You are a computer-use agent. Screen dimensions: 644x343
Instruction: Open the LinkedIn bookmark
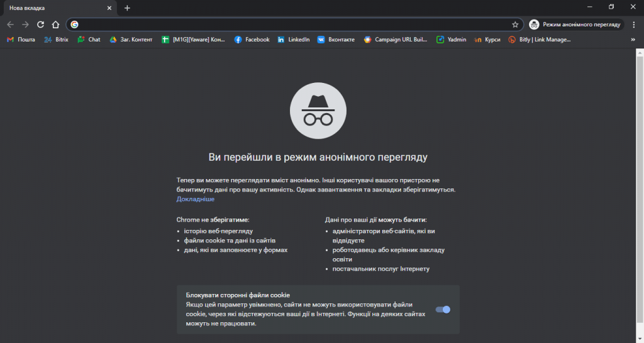point(293,40)
